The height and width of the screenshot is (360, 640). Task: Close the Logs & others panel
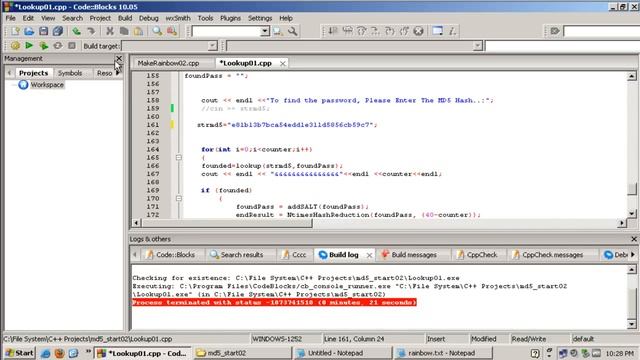(634, 239)
